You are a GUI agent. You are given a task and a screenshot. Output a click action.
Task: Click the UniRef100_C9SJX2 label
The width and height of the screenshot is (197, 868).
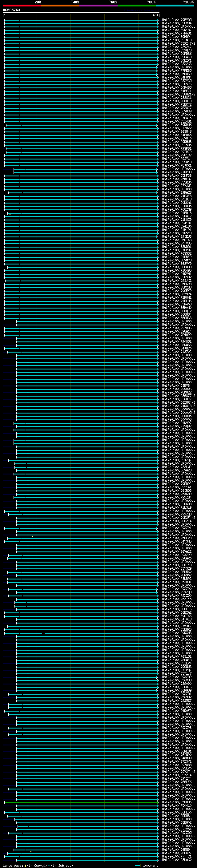point(177,281)
